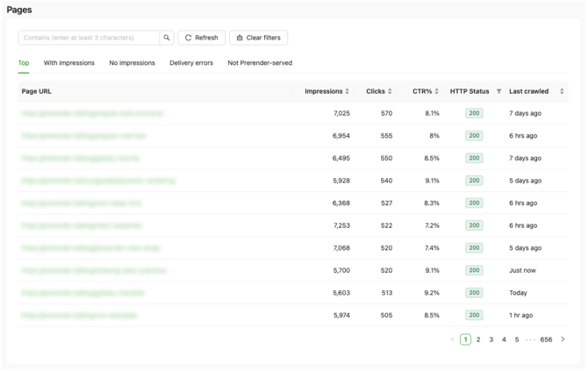Image resolution: width=588 pixels, height=371 pixels.
Task: Open the page URL with 5,603 impressions
Action: pyautogui.click(x=82, y=293)
